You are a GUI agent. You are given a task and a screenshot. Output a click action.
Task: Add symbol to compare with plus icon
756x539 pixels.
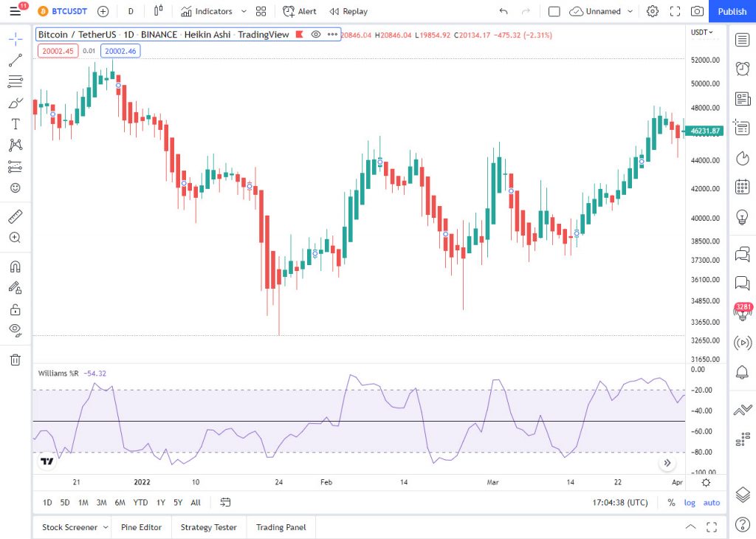(x=103, y=11)
